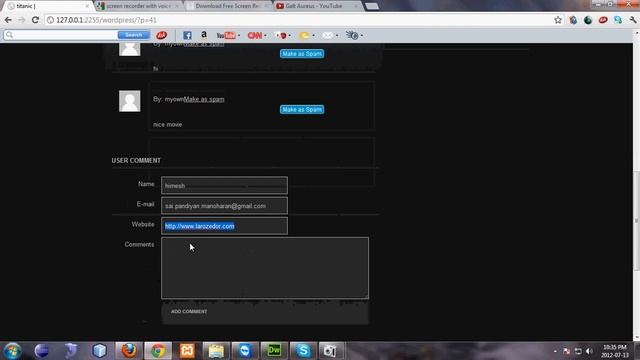Click the Name input field
This screenshot has width=640, height=360.
click(x=224, y=185)
